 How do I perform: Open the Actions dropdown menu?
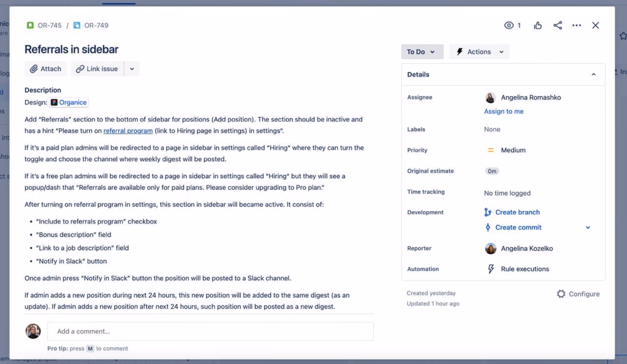479,52
